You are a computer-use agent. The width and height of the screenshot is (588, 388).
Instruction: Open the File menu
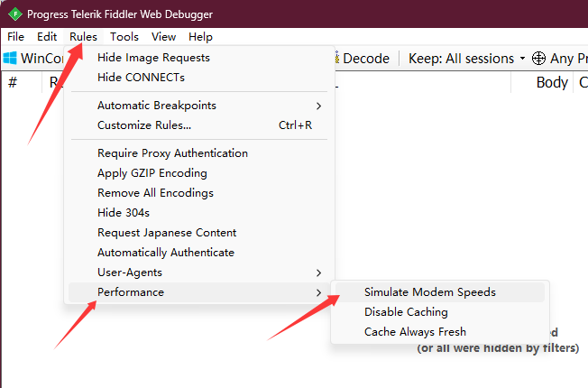click(x=15, y=37)
